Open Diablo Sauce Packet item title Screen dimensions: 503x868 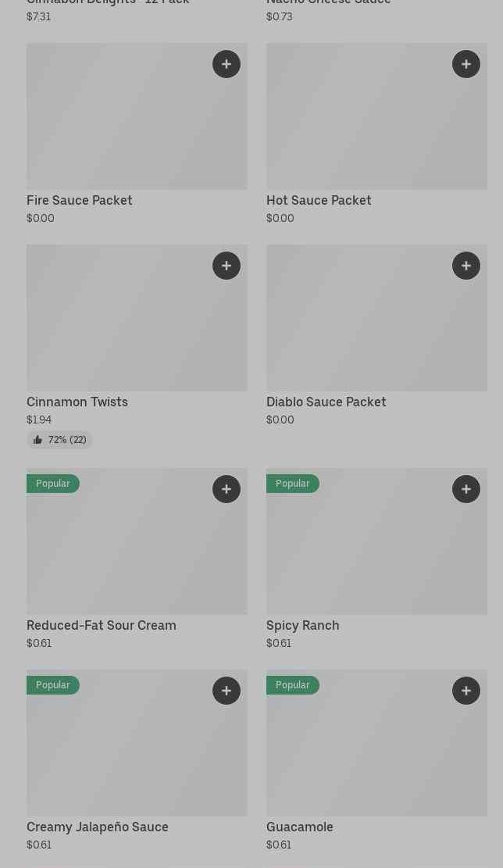click(326, 402)
